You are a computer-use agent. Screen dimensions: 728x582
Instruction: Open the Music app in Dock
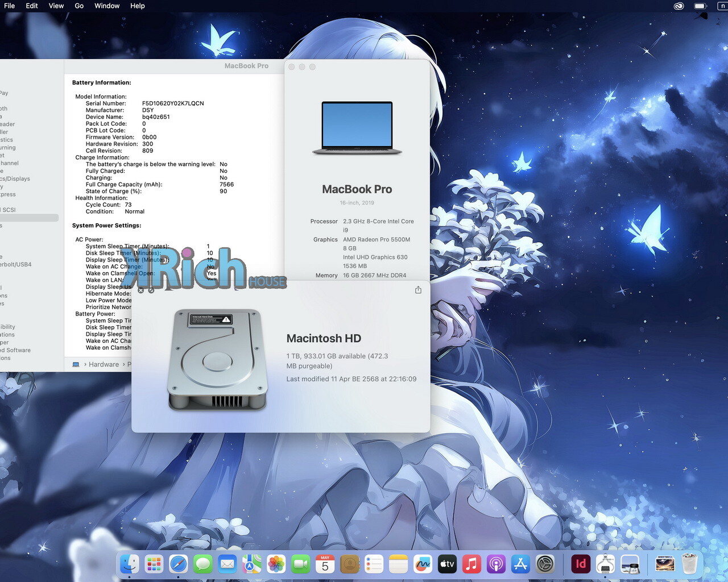(x=471, y=564)
